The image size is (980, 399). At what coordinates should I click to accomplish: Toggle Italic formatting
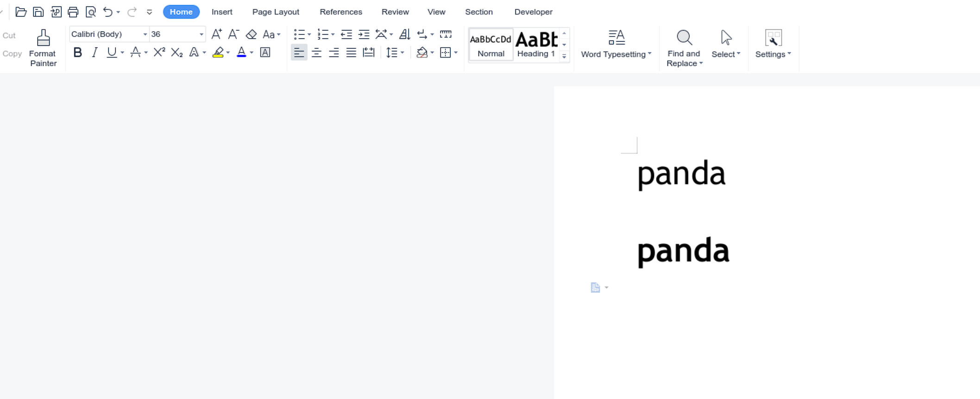(x=94, y=52)
